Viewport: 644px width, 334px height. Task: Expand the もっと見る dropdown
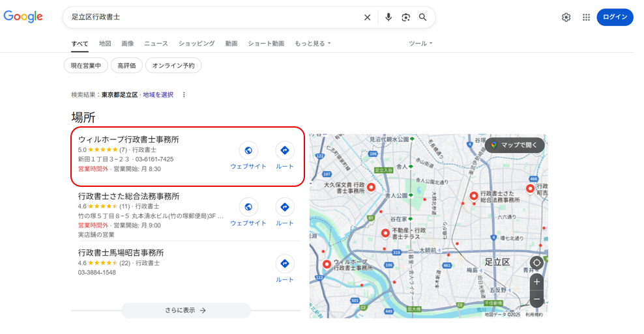[x=313, y=44]
